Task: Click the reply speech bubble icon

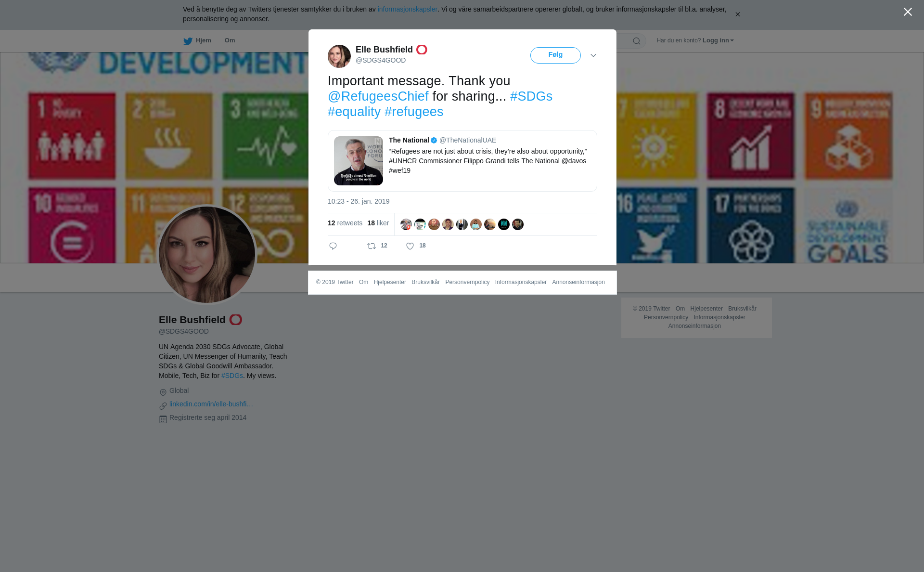Action: pos(333,246)
